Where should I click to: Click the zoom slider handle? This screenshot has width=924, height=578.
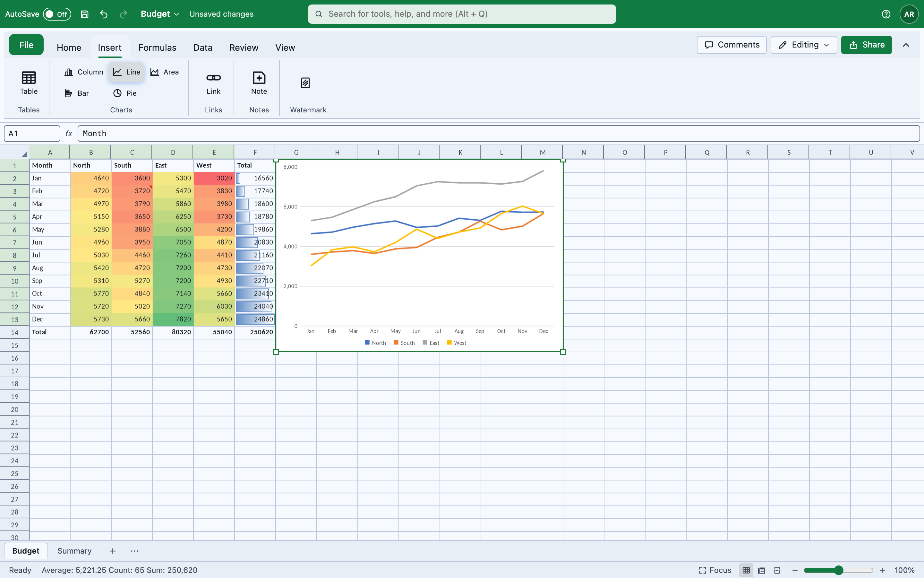[x=838, y=570]
